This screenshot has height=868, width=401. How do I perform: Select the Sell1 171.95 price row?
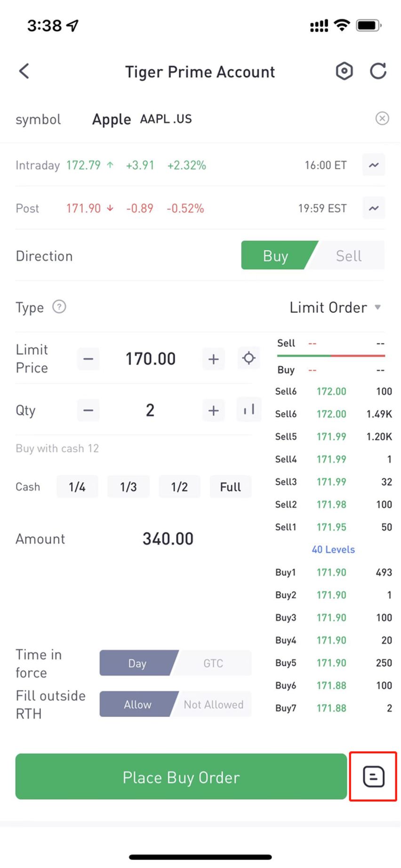334,527
